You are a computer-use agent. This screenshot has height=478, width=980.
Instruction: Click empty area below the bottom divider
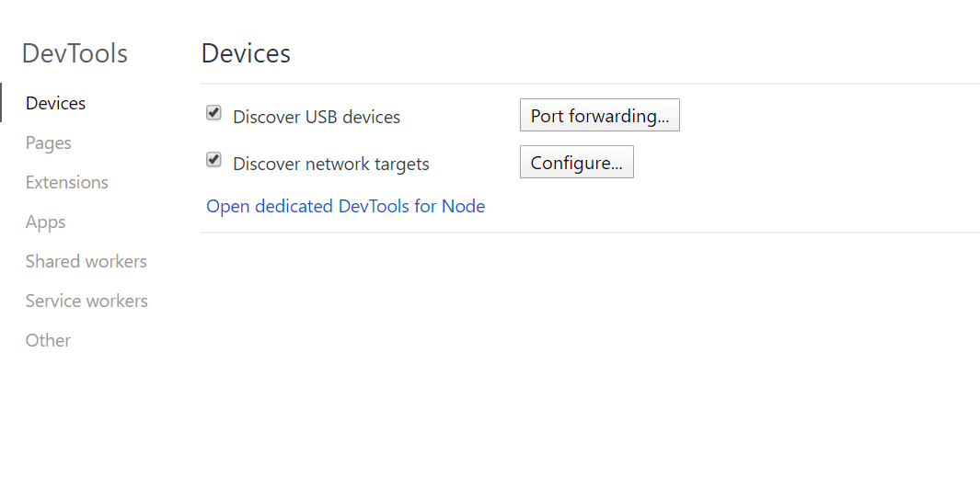pos(589,358)
